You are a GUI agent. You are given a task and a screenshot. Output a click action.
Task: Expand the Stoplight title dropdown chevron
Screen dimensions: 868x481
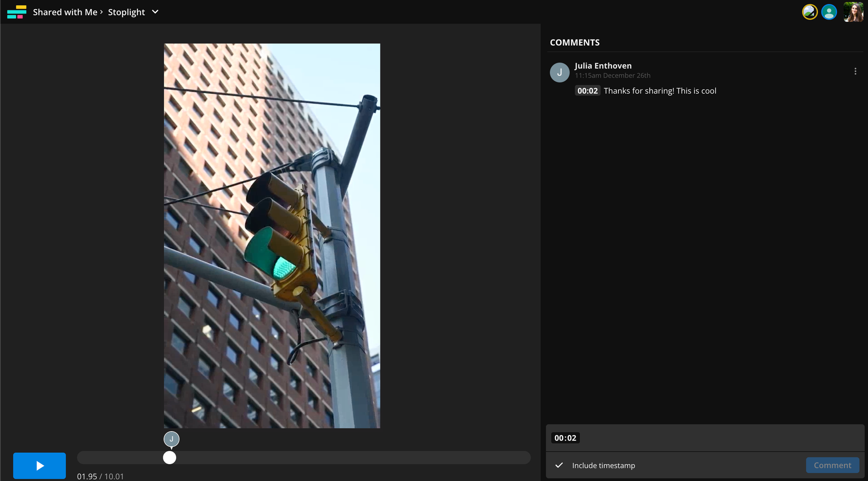point(155,12)
